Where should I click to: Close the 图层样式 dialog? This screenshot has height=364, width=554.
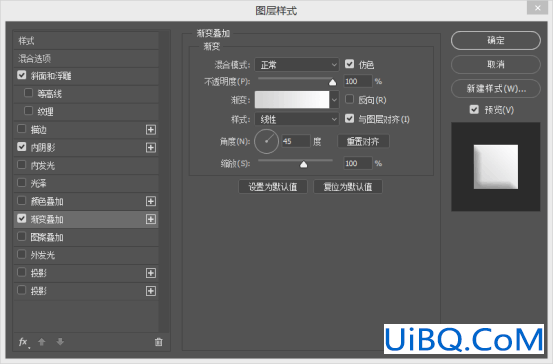(x=537, y=8)
